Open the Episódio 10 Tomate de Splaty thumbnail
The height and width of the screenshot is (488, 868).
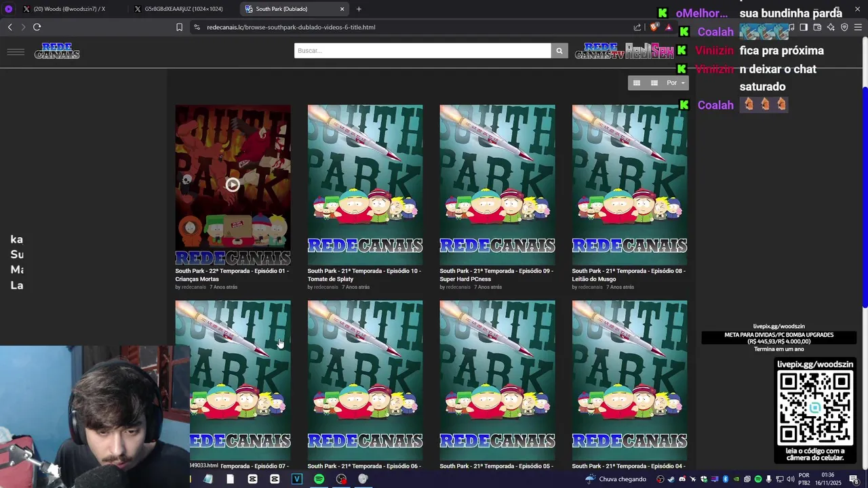pos(365,184)
